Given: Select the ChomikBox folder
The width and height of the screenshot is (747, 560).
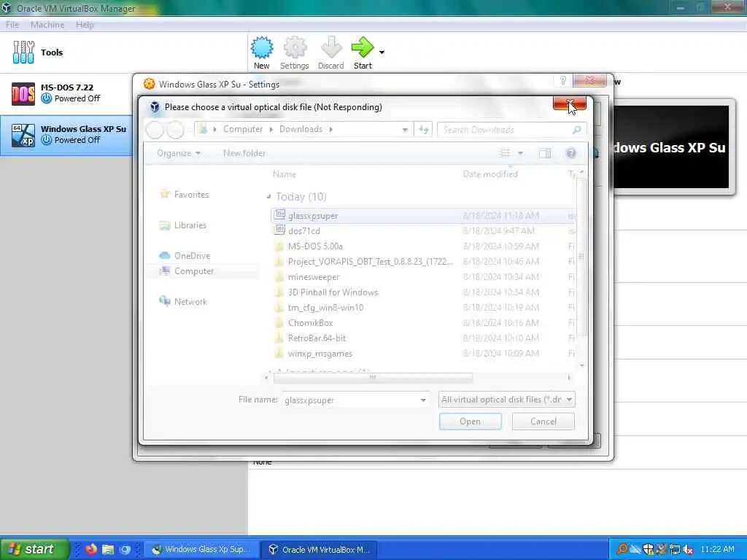Looking at the screenshot, I should [x=423, y=323].
